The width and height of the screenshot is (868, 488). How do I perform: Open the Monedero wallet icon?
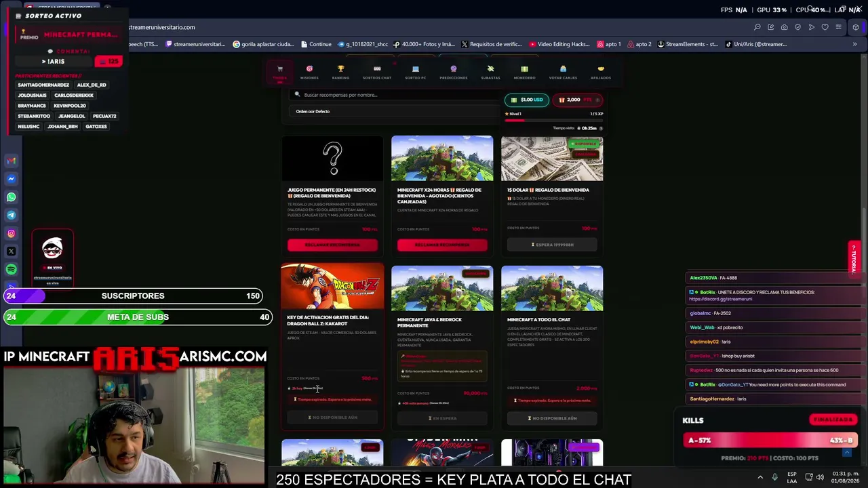point(524,68)
